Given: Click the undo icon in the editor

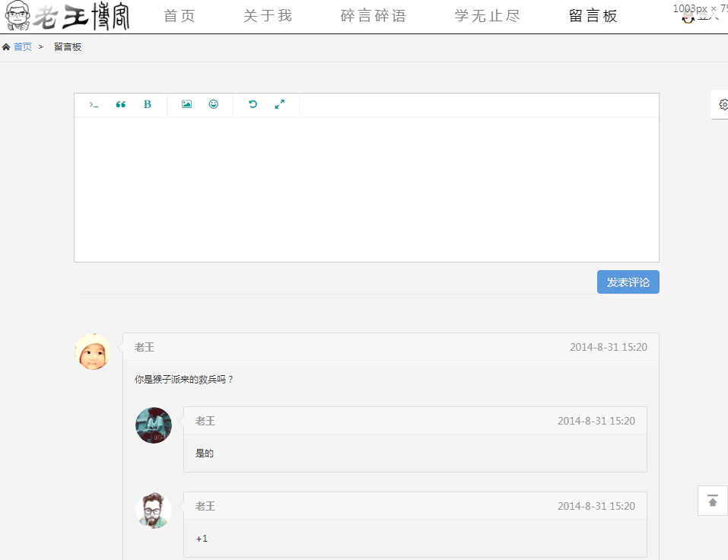Looking at the screenshot, I should (x=253, y=105).
